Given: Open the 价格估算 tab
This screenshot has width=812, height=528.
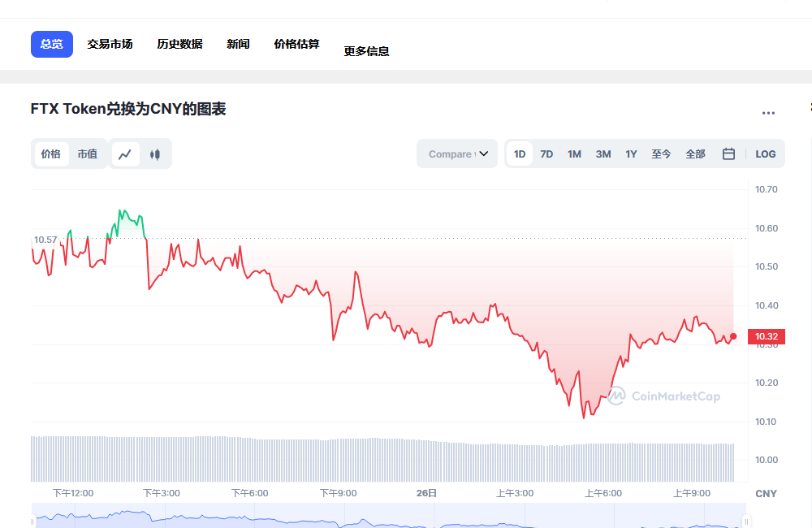Looking at the screenshot, I should pos(296,44).
